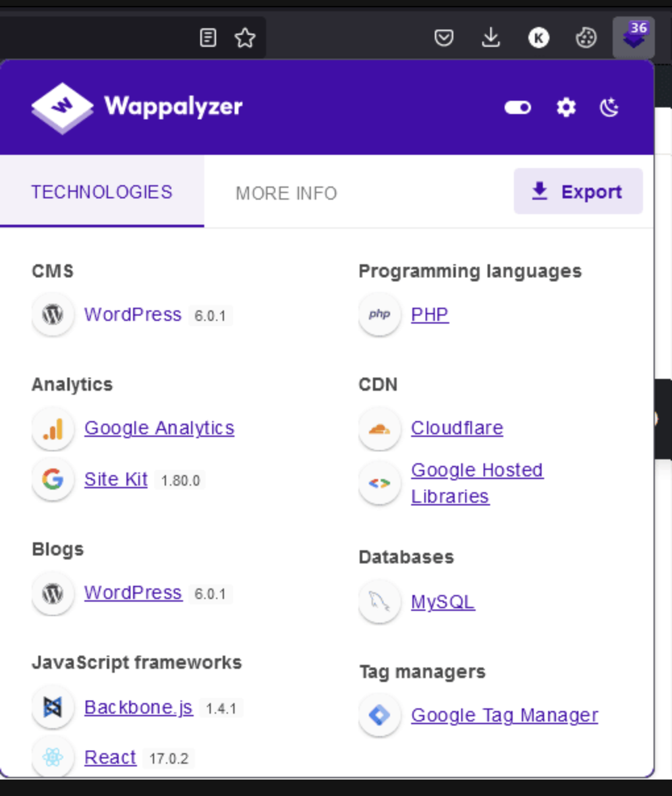The height and width of the screenshot is (796, 672).
Task: Click the Backbone.js icon
Action: coord(53,708)
